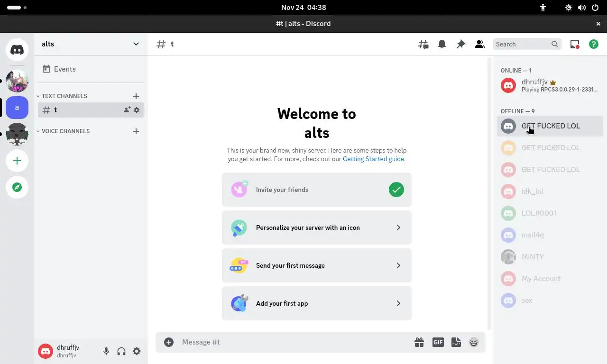The height and width of the screenshot is (364, 607).
Task: Open the system clock Nov 24 04:38
Action: coord(303,7)
